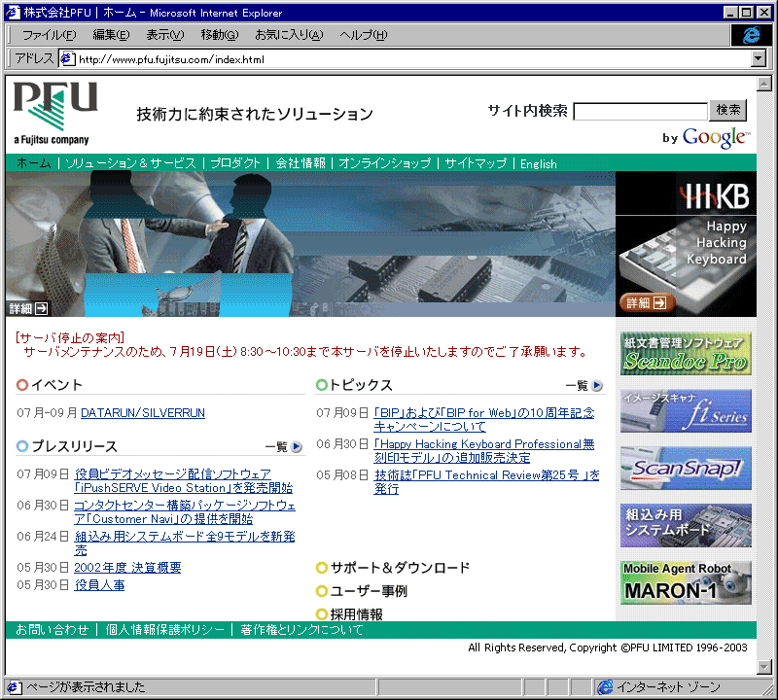The height and width of the screenshot is (700, 778).
Task: Click the orange 詳細 button on HHKB banner
Action: 647,302
